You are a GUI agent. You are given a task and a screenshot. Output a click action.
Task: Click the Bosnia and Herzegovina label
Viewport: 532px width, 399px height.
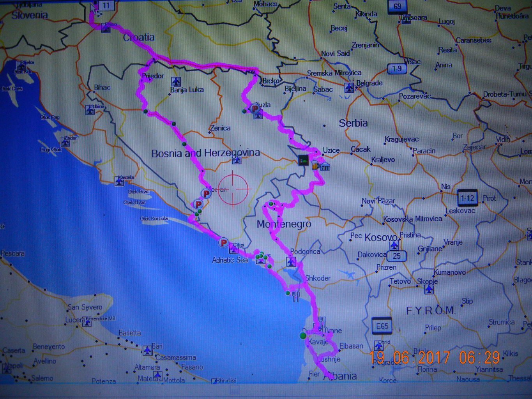click(205, 153)
